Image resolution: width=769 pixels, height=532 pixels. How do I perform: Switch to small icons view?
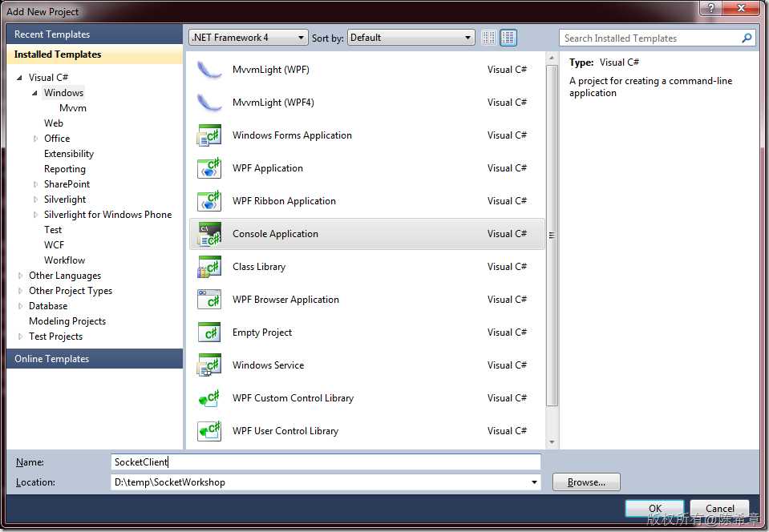tap(488, 38)
